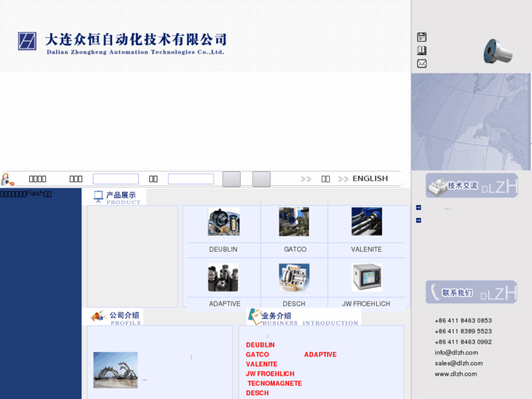This screenshot has width=532, height=399.
Task: Click the lock and key login icon
Action: (7, 179)
